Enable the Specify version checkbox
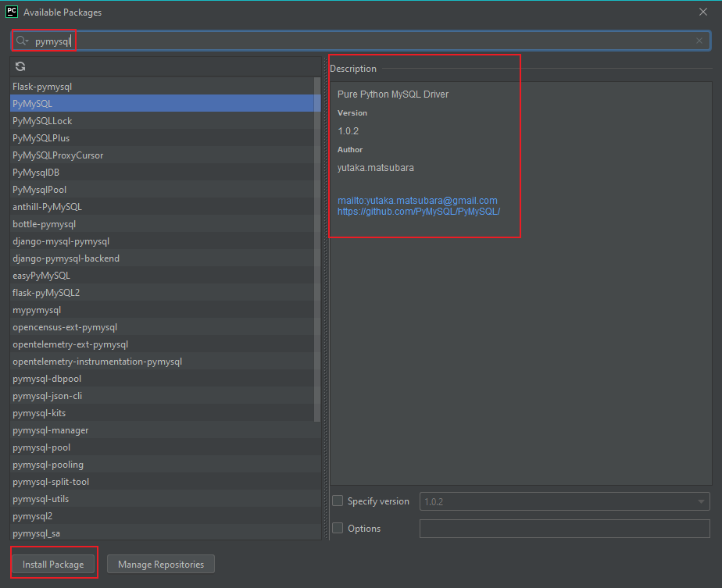722x588 pixels. tap(338, 501)
